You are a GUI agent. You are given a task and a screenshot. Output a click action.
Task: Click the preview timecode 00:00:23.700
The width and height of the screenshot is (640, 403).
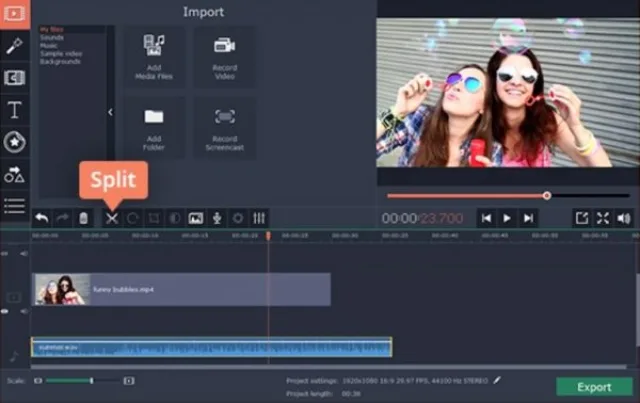pos(422,218)
